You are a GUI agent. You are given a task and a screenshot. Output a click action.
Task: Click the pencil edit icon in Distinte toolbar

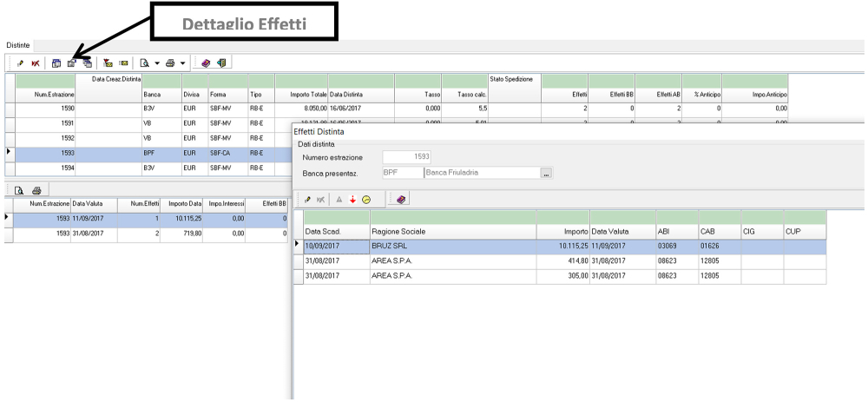coord(21,63)
